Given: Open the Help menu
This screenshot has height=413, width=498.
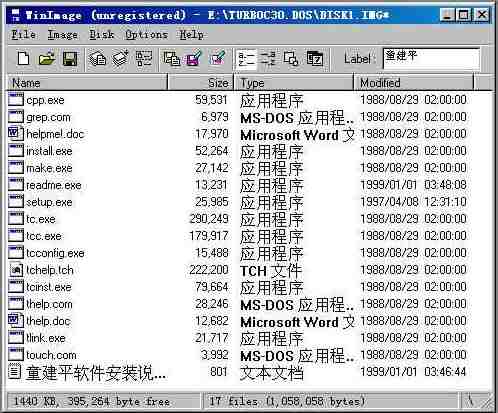Looking at the screenshot, I should click(x=191, y=34).
